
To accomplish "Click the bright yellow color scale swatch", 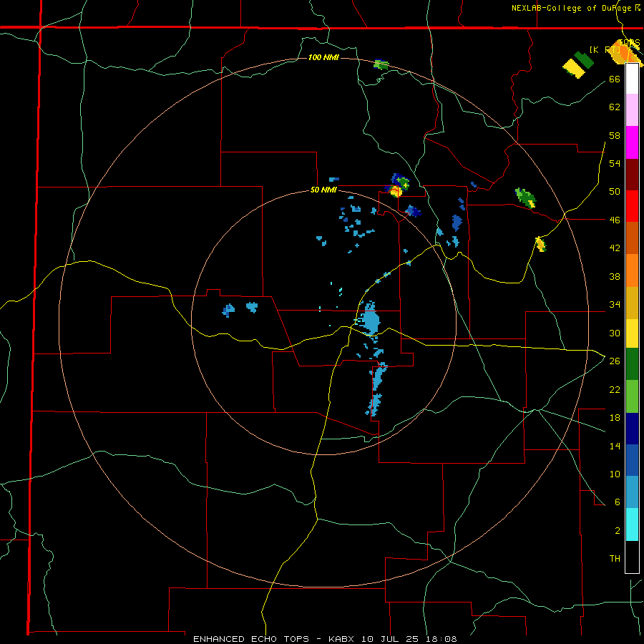I will (x=632, y=333).
